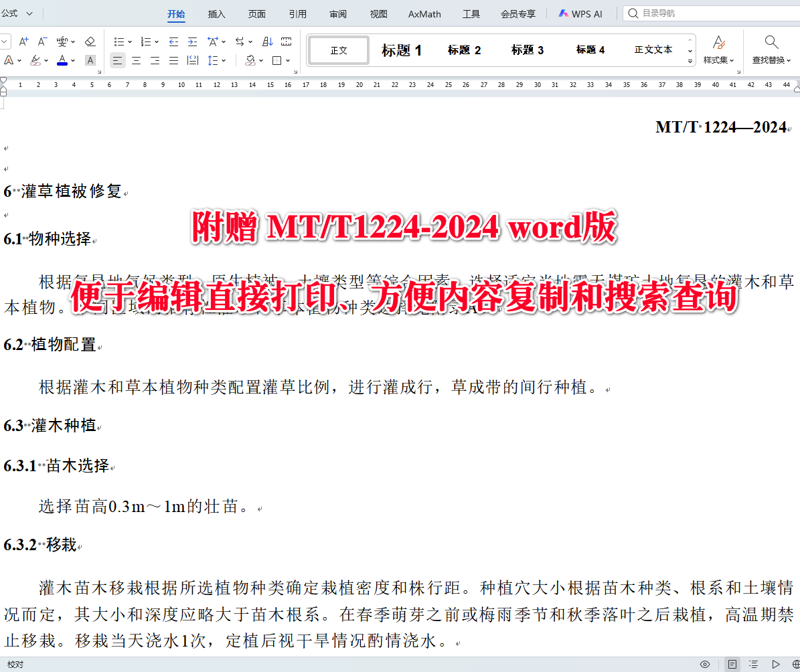Click the sort icon in the toolbar
Screen dimensions: 800x672
pos(266,41)
